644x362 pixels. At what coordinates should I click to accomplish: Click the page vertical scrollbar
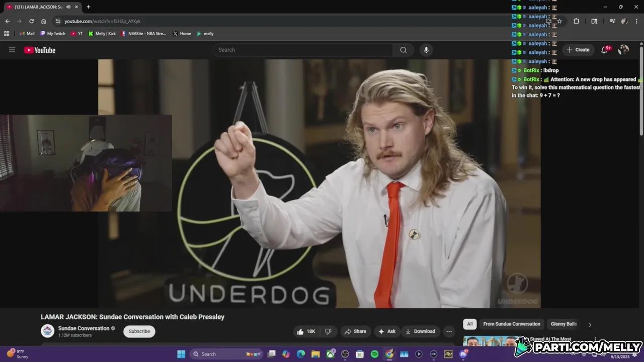tap(641, 90)
